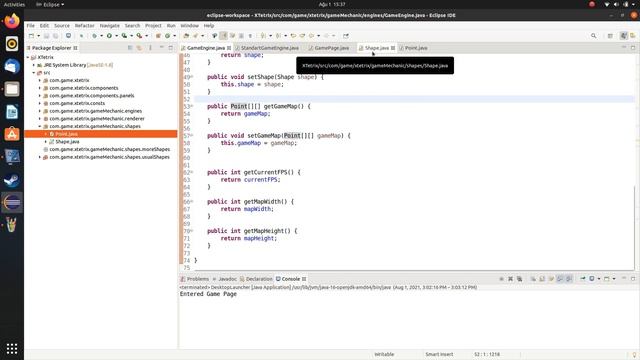Click the Open Perspective icon

tap(610, 36)
